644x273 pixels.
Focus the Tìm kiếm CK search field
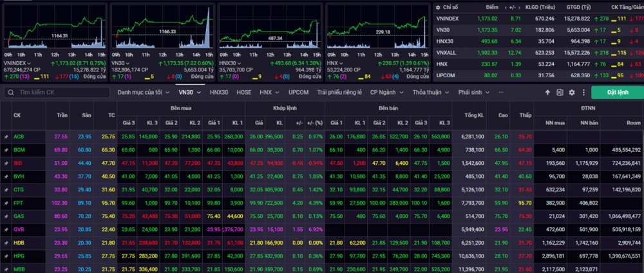click(x=57, y=92)
